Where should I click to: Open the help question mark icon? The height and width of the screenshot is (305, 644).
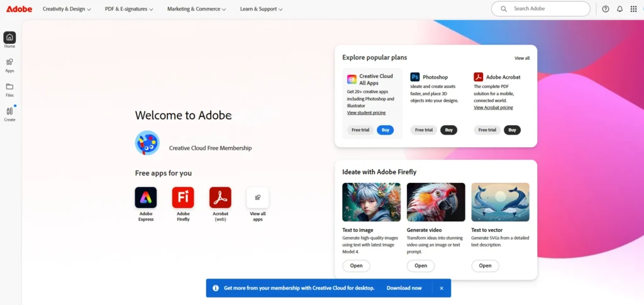tap(606, 9)
